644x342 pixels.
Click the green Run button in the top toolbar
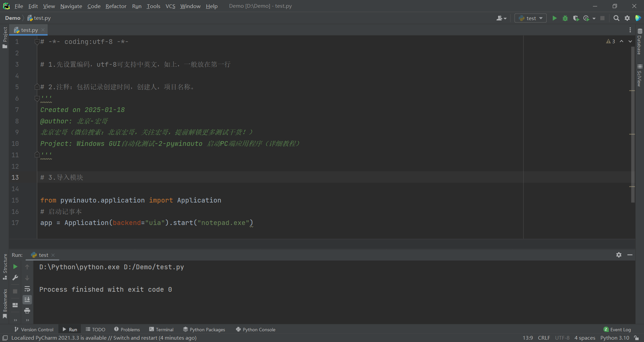click(x=554, y=18)
